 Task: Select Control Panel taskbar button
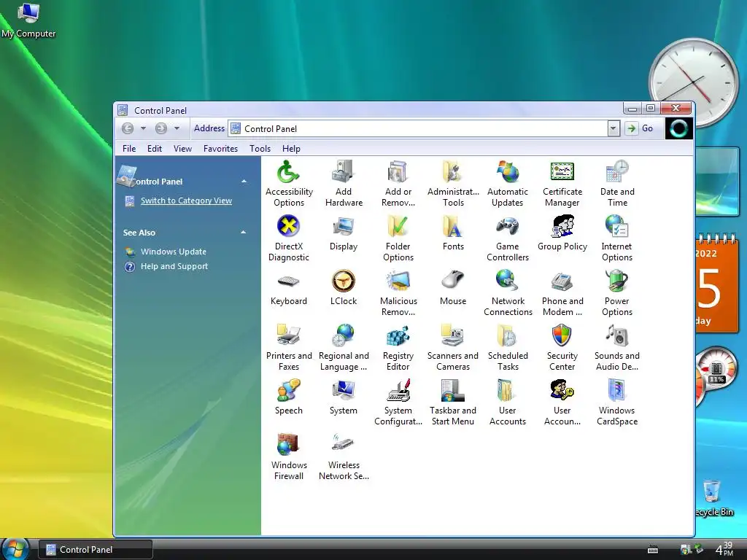[96, 550]
